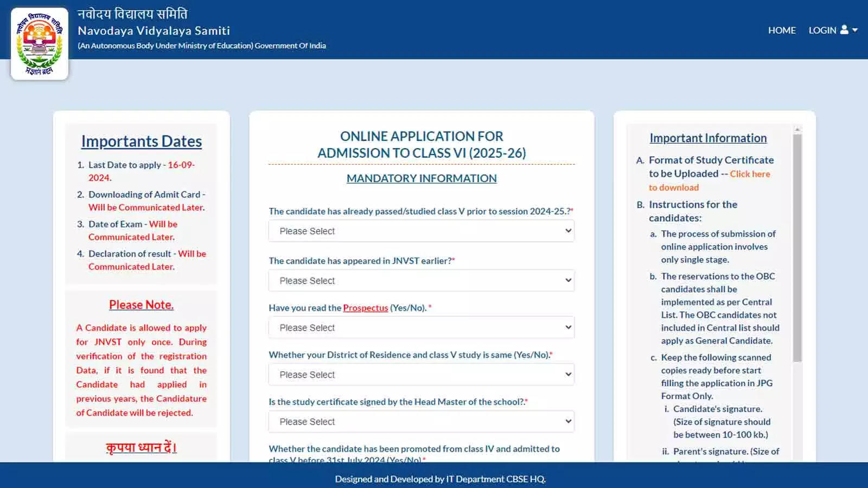This screenshot has height=488, width=868.
Task: Click 'Last Date to apply - 16-09-2024' text
Action: [x=142, y=171]
